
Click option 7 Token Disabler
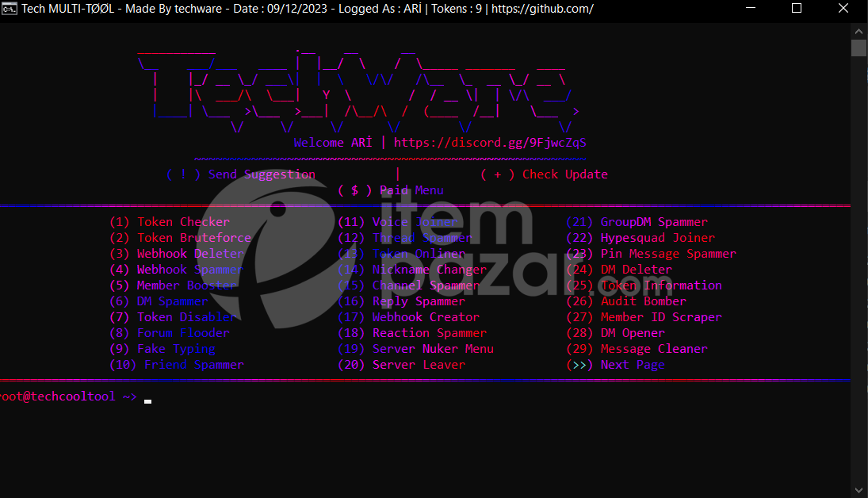coord(174,317)
